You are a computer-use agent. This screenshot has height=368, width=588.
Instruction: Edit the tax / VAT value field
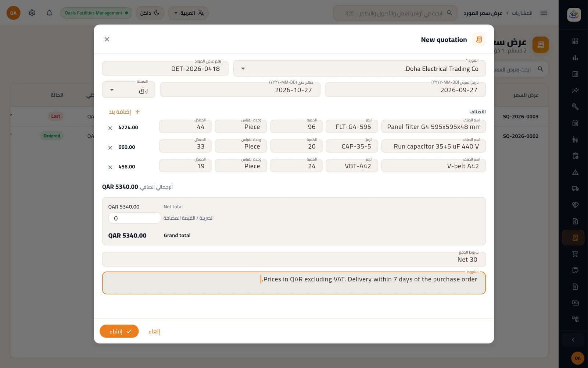[135, 218]
